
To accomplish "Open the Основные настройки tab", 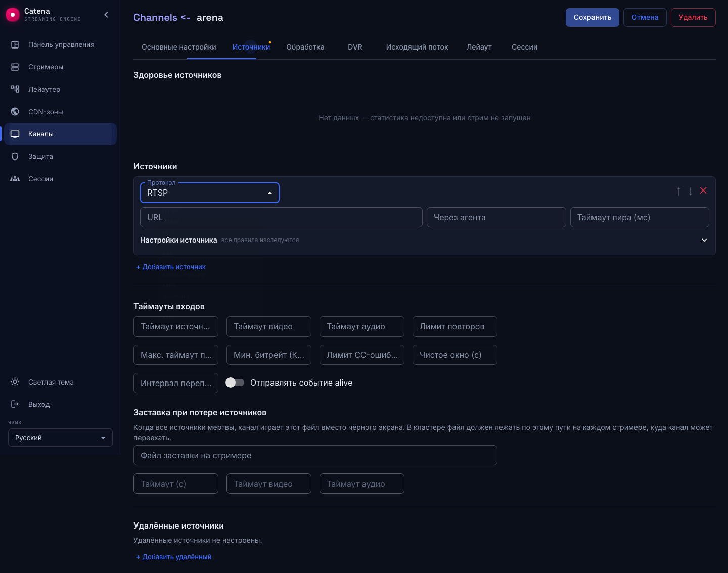I will click(179, 47).
